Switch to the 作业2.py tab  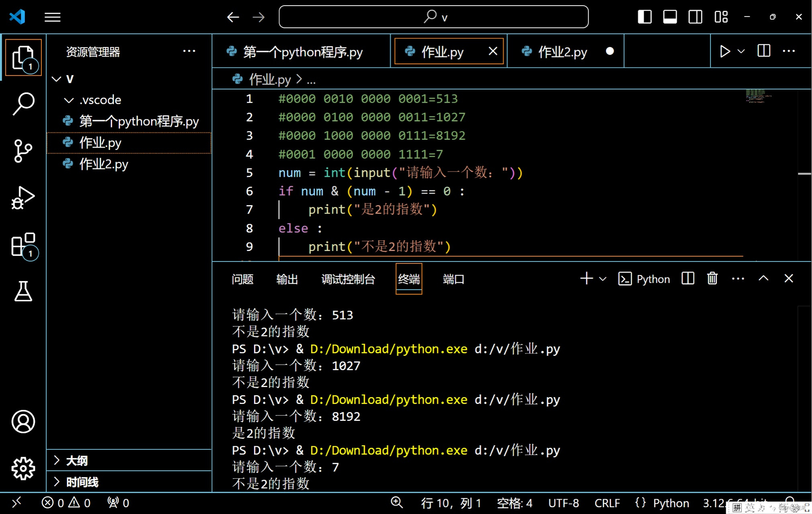coord(565,51)
